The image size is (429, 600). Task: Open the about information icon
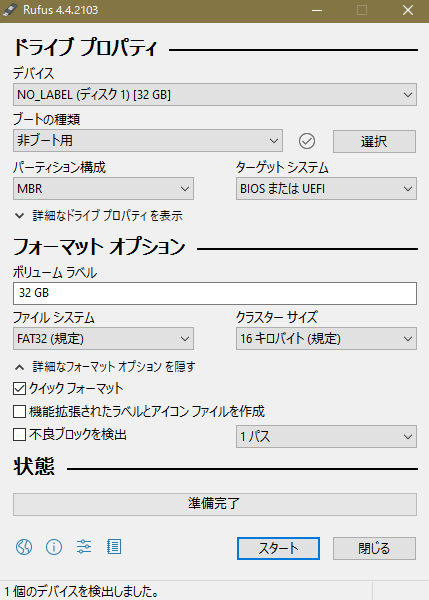(54, 547)
